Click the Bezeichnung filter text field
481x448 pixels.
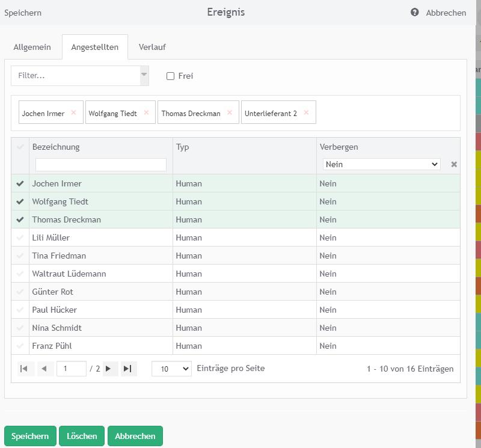click(x=101, y=164)
